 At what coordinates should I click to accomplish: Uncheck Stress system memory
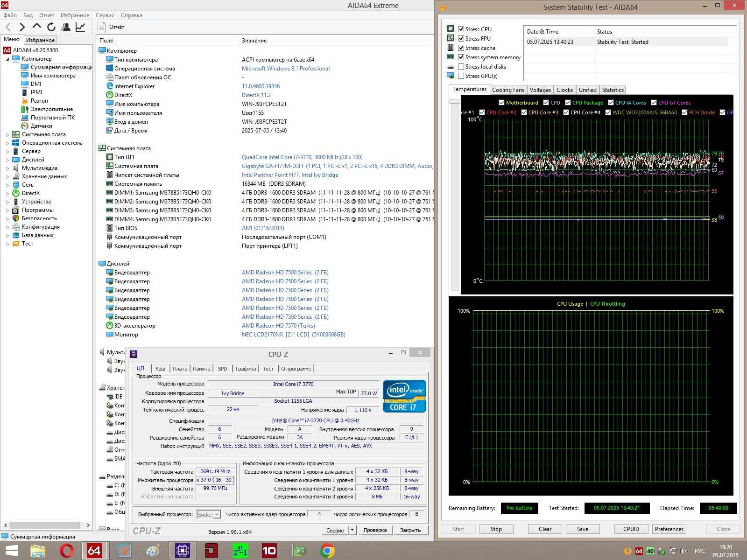click(x=461, y=57)
